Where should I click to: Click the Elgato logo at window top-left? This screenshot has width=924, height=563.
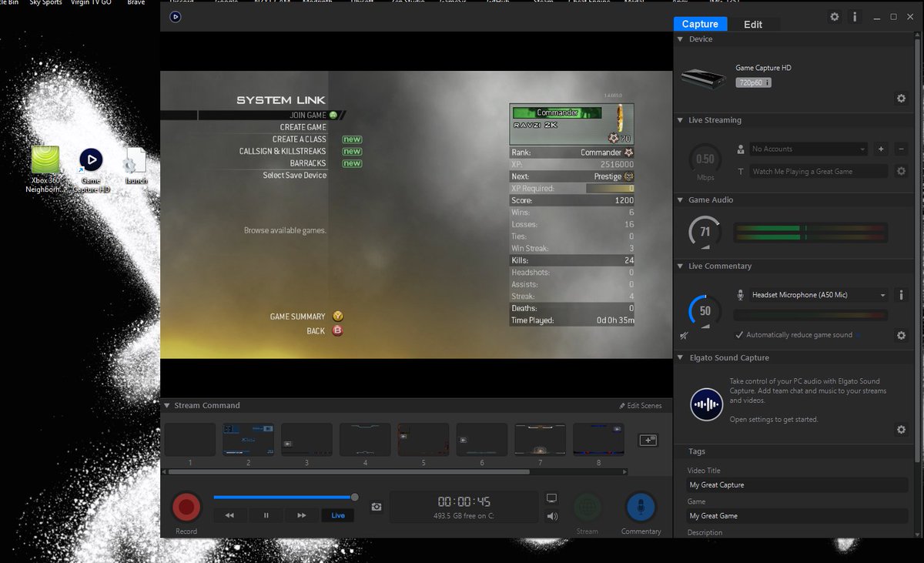coord(175,16)
